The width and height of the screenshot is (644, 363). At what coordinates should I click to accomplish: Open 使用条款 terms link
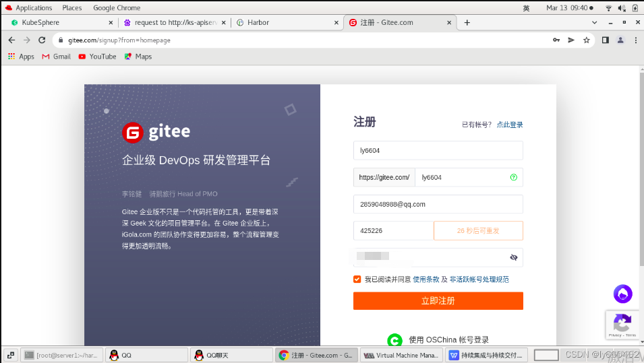pos(426,279)
